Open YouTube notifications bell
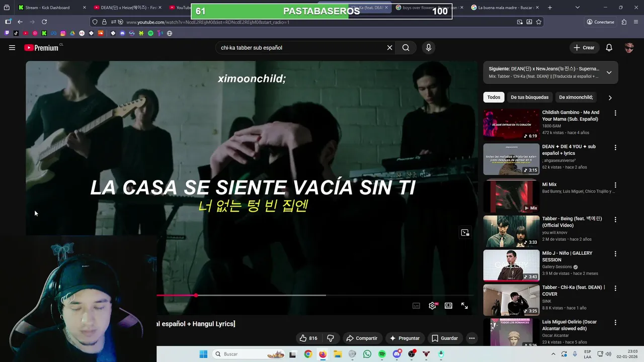The height and width of the screenshot is (362, 644). pos(609,48)
